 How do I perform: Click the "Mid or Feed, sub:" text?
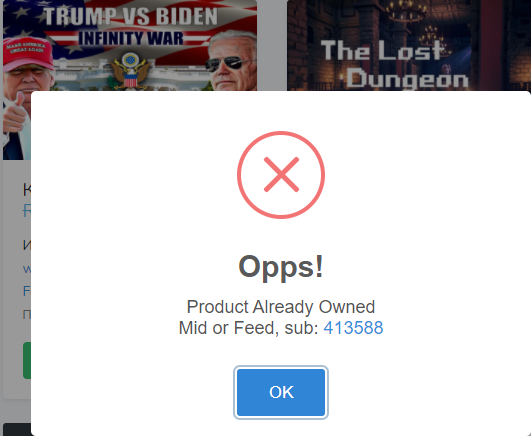249,328
